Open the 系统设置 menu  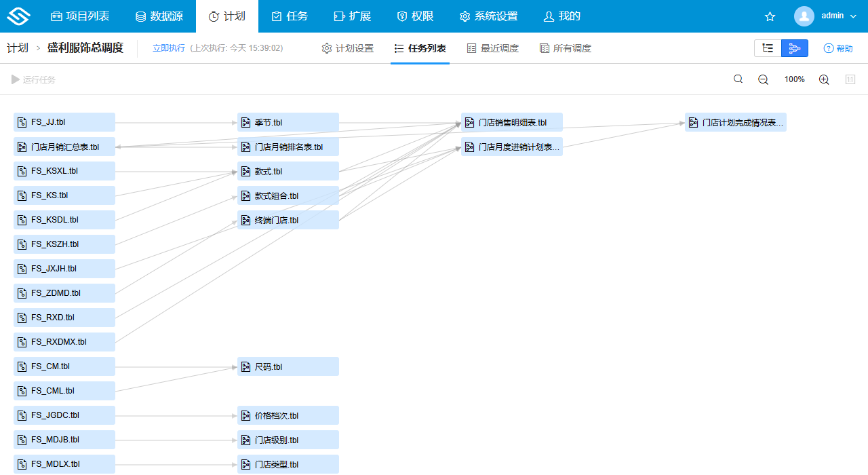488,16
